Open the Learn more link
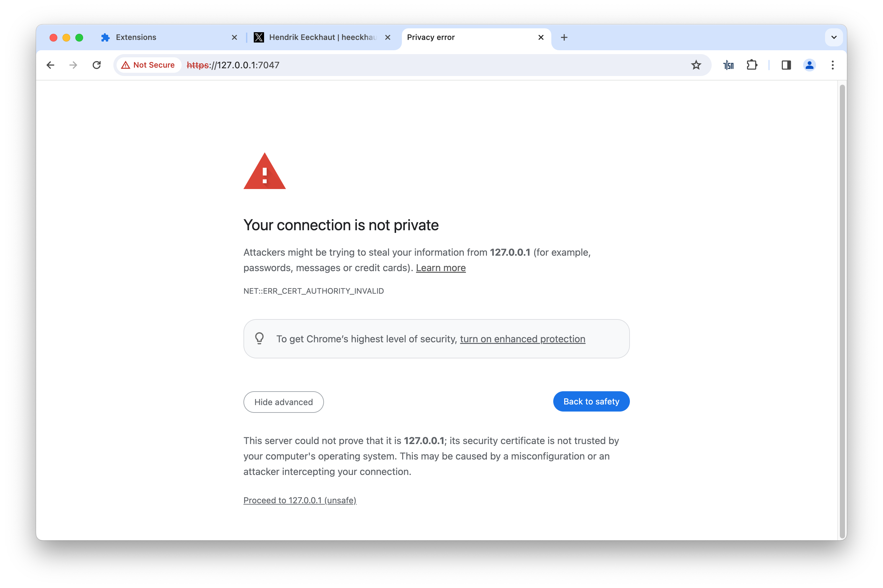The height and width of the screenshot is (588, 883). coord(441,268)
